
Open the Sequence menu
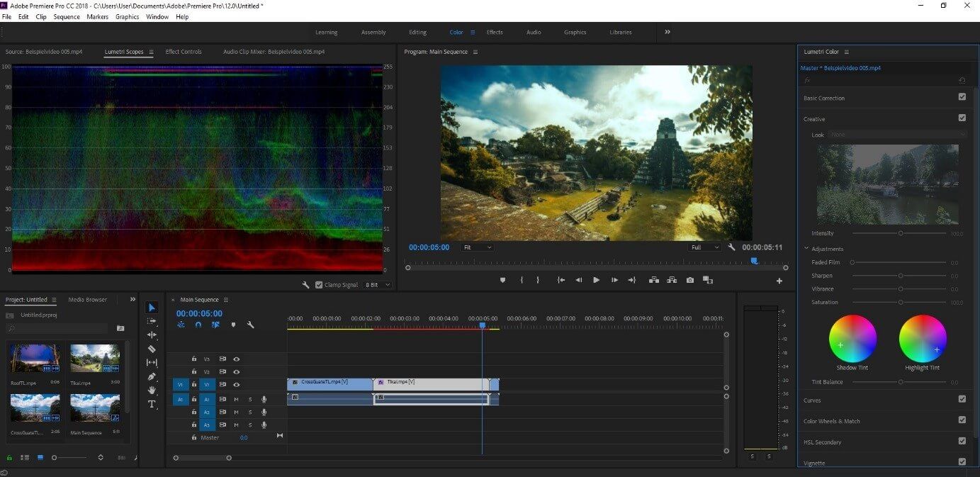tap(67, 16)
